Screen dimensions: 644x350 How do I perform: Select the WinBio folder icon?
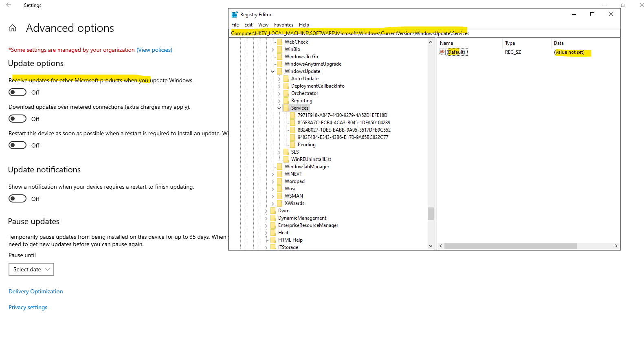279,49
